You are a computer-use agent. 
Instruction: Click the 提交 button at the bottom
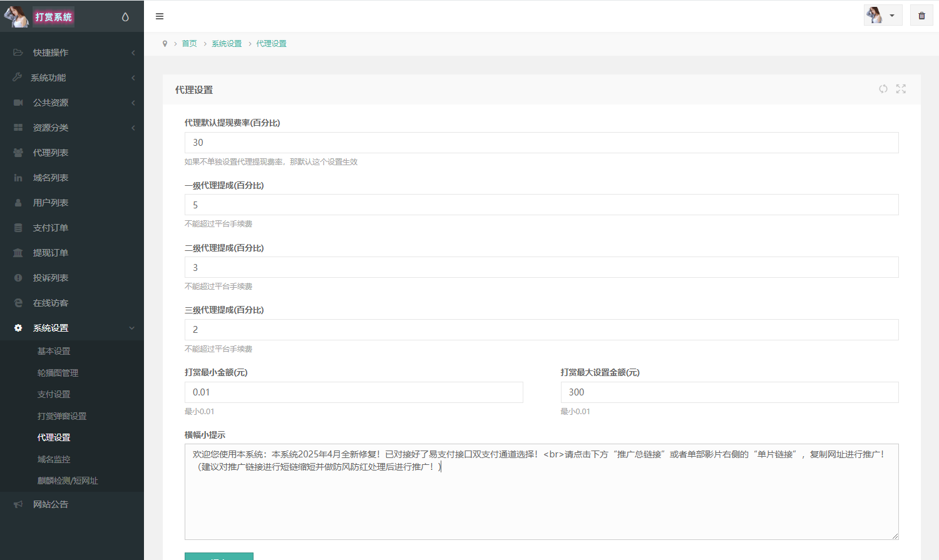pyautogui.click(x=218, y=557)
